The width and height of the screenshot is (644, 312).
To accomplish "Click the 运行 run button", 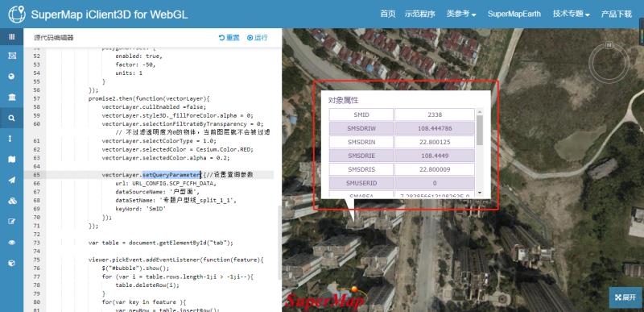I will point(257,37).
